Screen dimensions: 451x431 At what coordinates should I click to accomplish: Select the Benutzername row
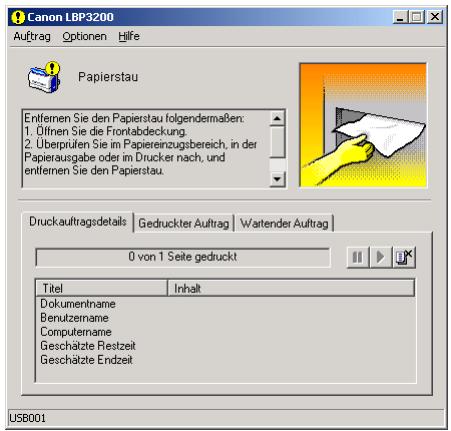(226, 318)
